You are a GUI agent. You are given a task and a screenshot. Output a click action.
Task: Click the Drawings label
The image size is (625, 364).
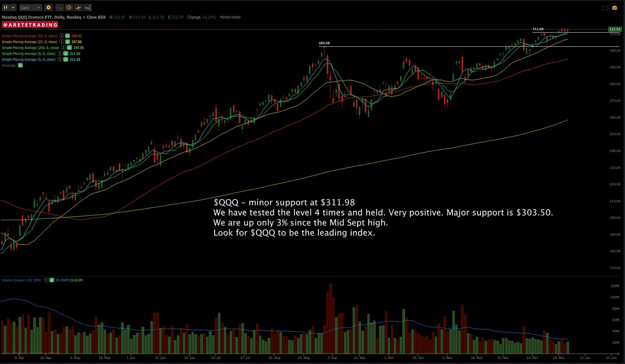tap(9, 65)
